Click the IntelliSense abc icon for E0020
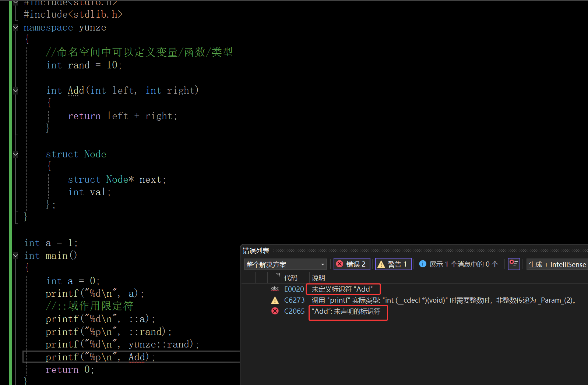Image resolution: width=588 pixels, height=385 pixels. click(275, 289)
